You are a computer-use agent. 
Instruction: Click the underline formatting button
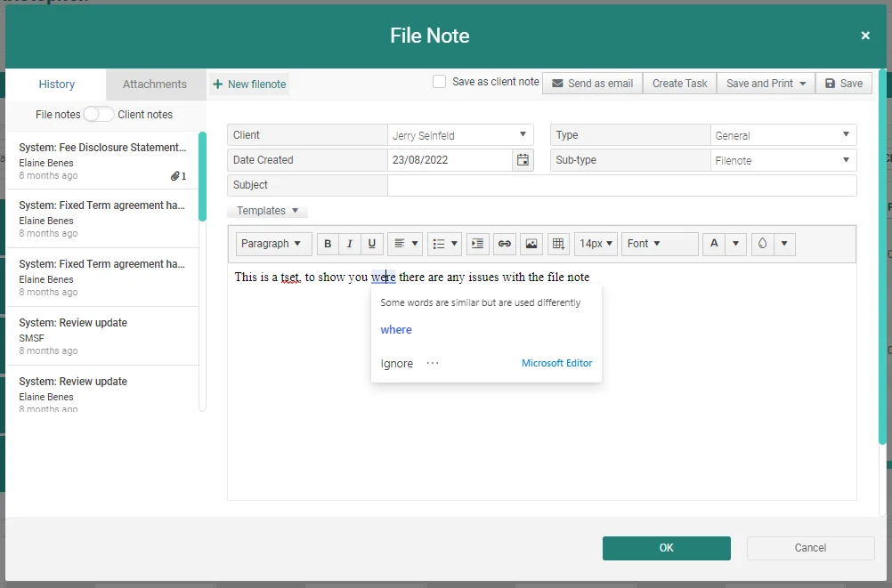[x=372, y=244]
